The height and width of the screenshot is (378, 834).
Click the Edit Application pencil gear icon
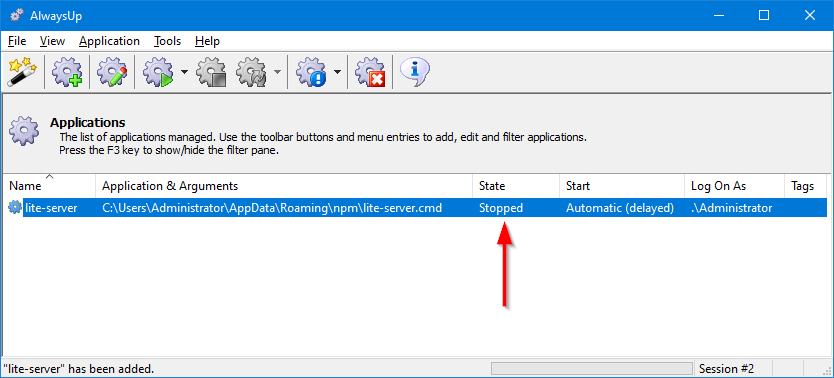(x=112, y=72)
